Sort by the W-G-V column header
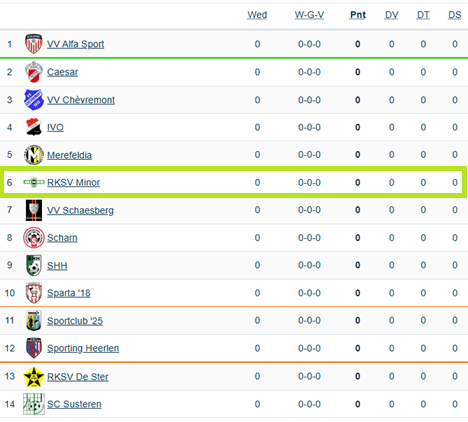The width and height of the screenshot is (468, 422). [x=309, y=15]
